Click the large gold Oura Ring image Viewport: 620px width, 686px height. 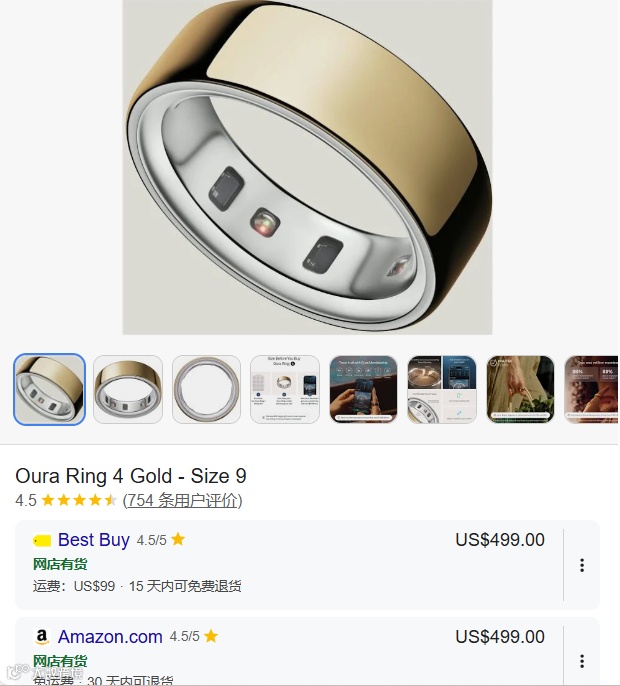[x=307, y=167]
